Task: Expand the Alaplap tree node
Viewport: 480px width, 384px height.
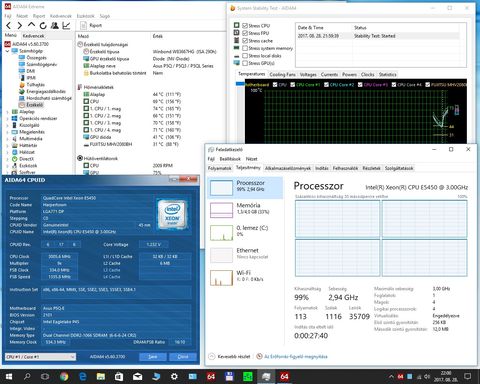Action: pyautogui.click(x=7, y=112)
